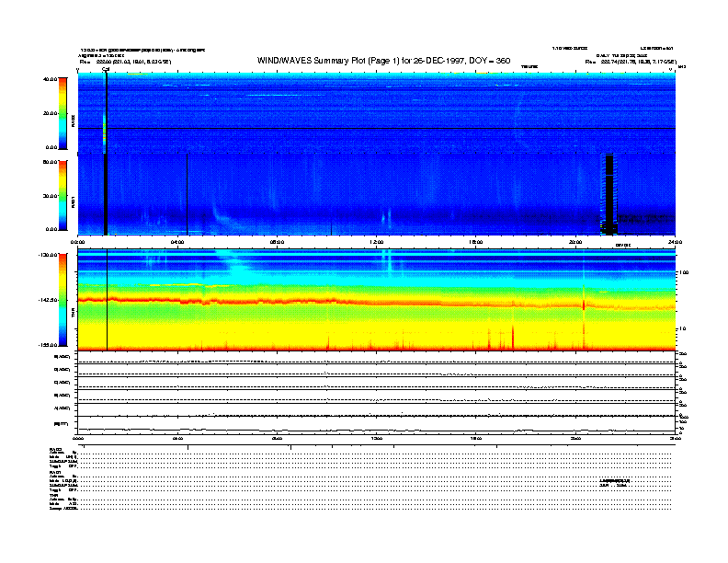Click the RAD2 color scale bar topped 40.00
This screenshot has width=728, height=563.
tap(63, 113)
